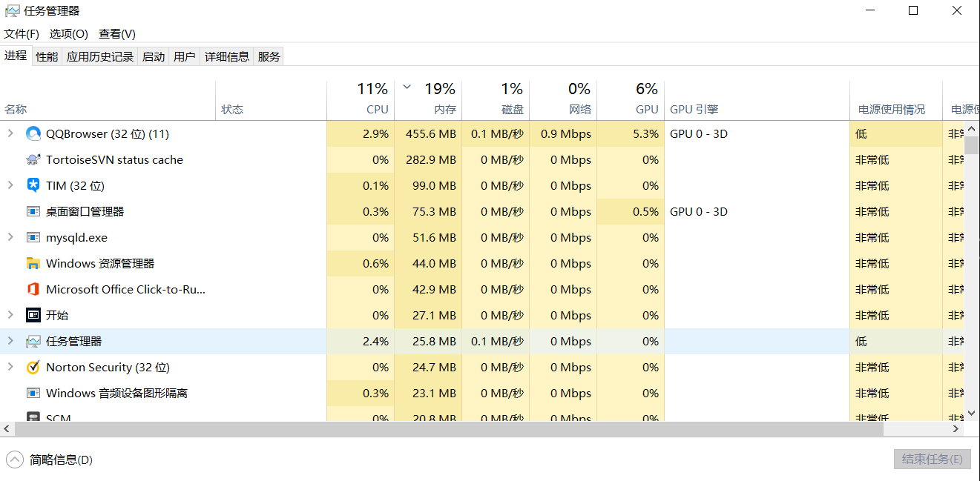Viewport: 980px width, 481px height.
Task: Expand the 任务管理器 process group
Action: tap(10, 341)
